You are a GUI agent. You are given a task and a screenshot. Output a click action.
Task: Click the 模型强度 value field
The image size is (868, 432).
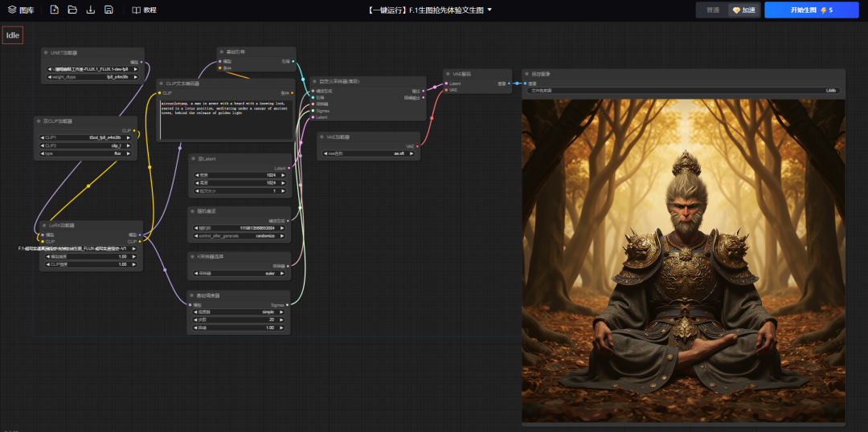pyautogui.click(x=91, y=257)
